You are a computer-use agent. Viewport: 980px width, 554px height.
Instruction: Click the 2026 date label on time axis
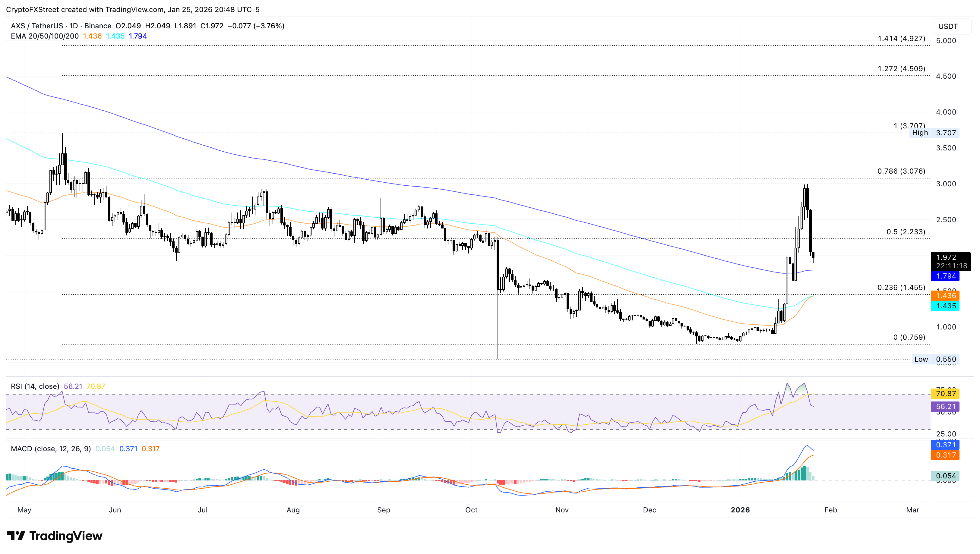(740, 510)
